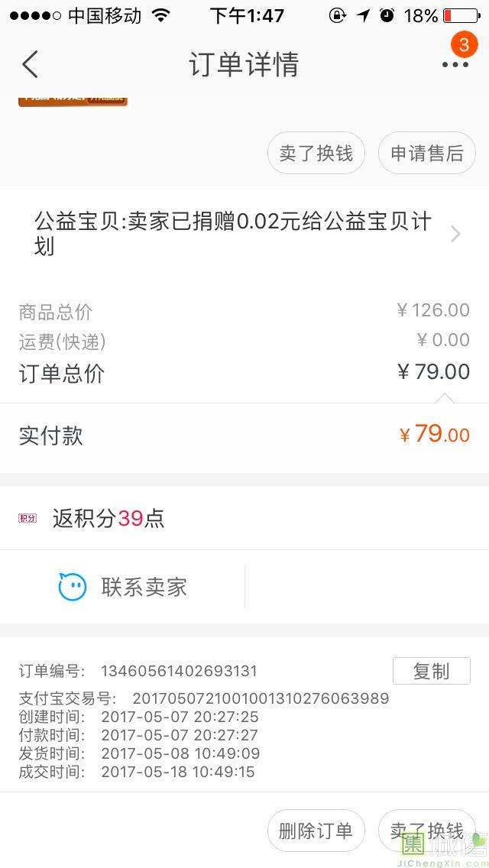Tap the small 积分 points icon

tap(28, 519)
